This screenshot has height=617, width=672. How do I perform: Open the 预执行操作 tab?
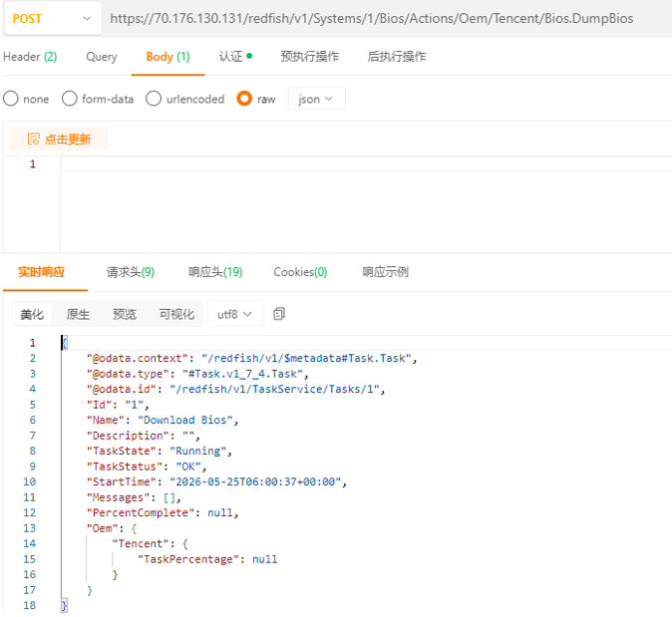click(310, 57)
